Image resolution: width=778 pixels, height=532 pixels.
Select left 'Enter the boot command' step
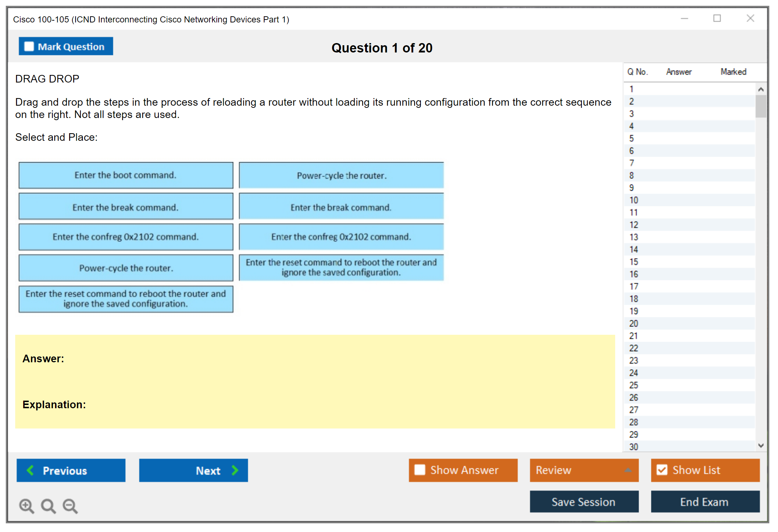(x=126, y=175)
